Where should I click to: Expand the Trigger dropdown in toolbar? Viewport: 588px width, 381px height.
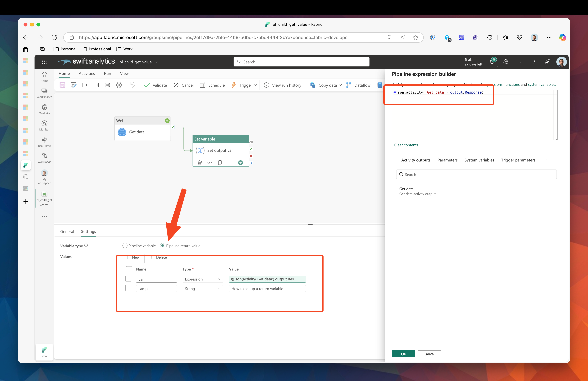coord(255,85)
